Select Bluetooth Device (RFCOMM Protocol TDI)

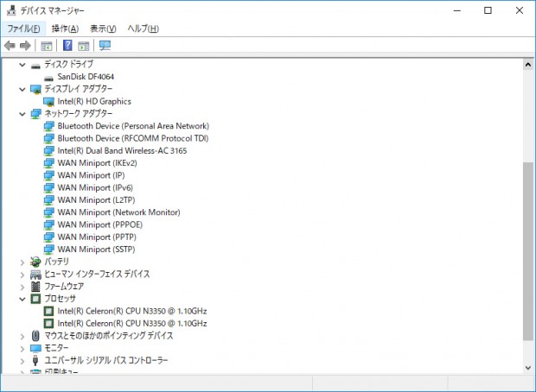(133, 139)
